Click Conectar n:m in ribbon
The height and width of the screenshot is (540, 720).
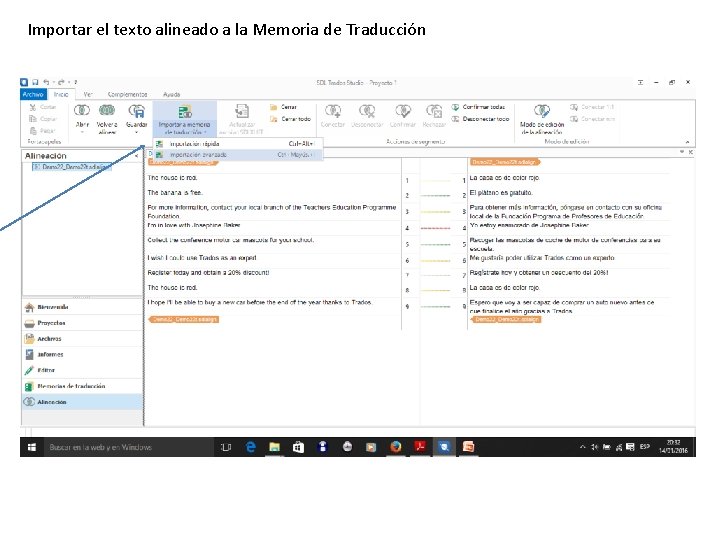coord(592,119)
